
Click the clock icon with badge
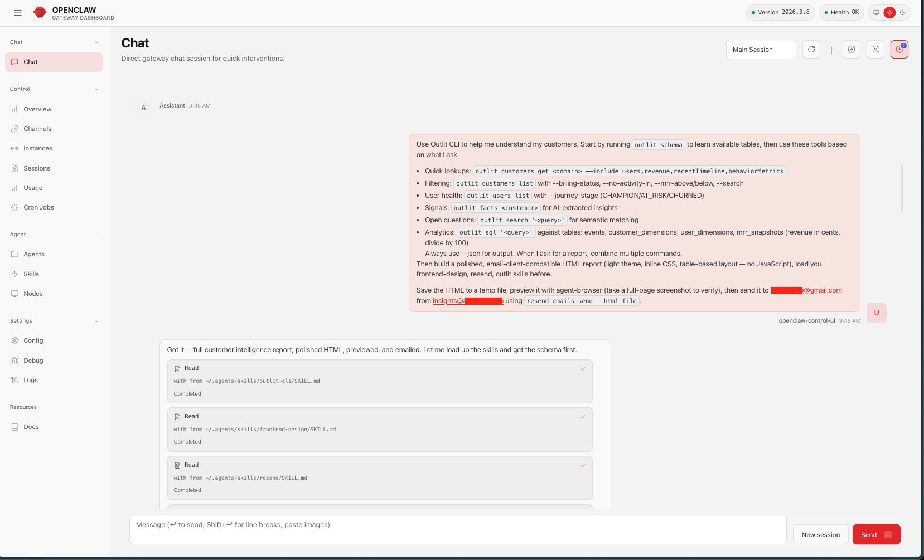[899, 50]
